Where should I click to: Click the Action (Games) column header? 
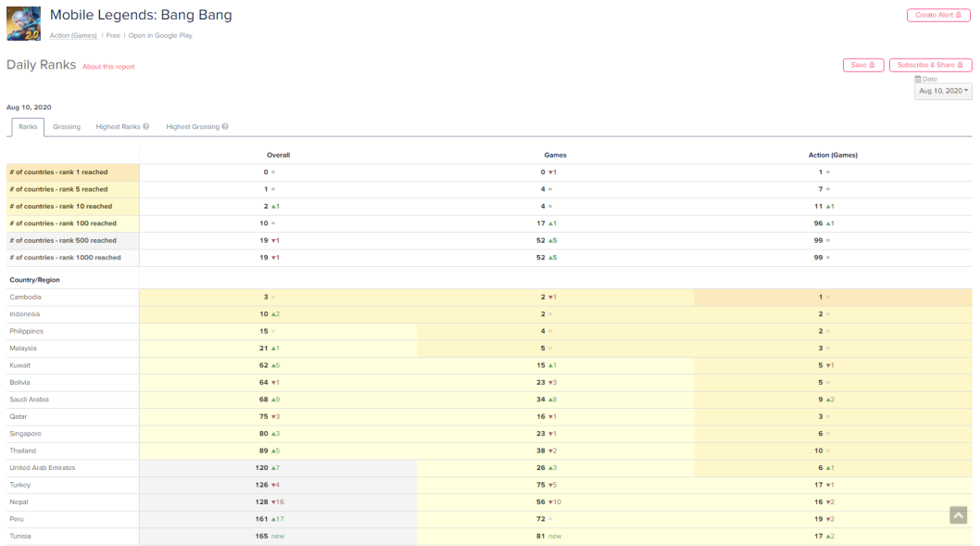[833, 155]
